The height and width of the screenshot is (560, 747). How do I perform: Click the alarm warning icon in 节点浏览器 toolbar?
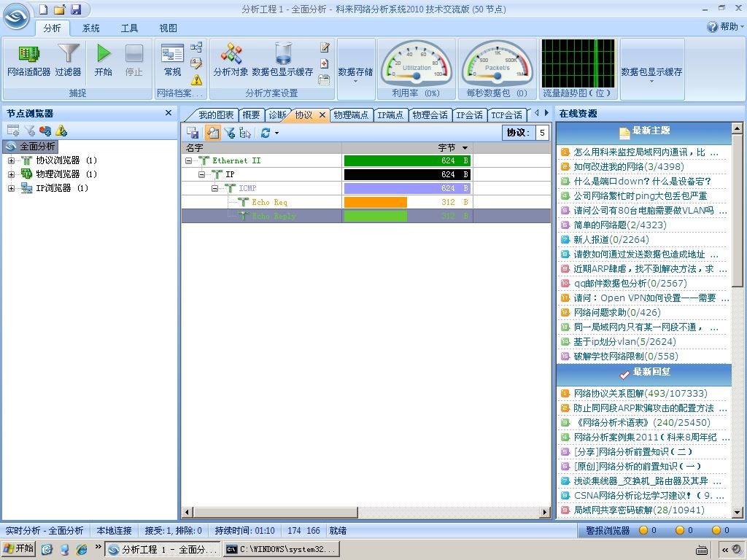pyautogui.click(x=61, y=130)
